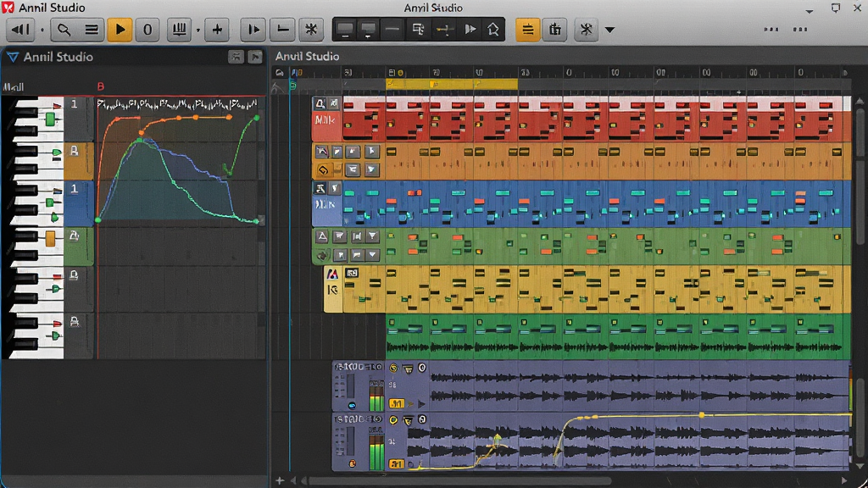Click the orange 'M' button on first purple track
Viewport: 868px width, 488px height.
pos(397,403)
